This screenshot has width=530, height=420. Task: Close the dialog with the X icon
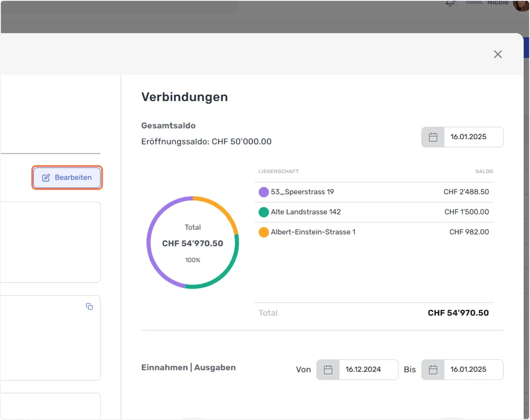click(498, 54)
